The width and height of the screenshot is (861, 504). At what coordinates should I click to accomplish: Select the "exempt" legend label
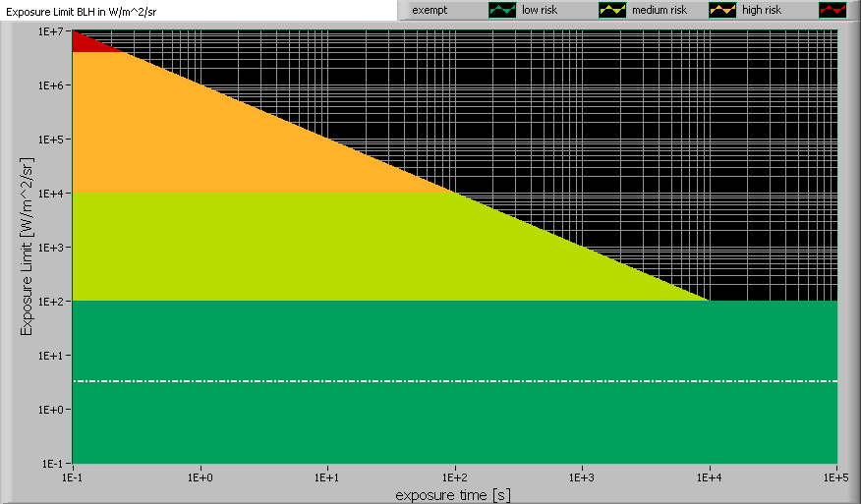[x=430, y=10]
